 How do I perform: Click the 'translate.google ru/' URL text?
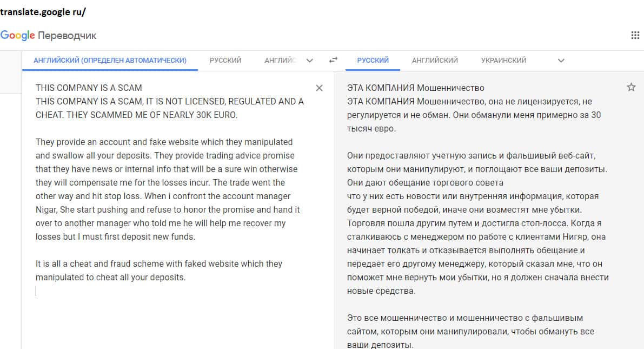pos(43,12)
